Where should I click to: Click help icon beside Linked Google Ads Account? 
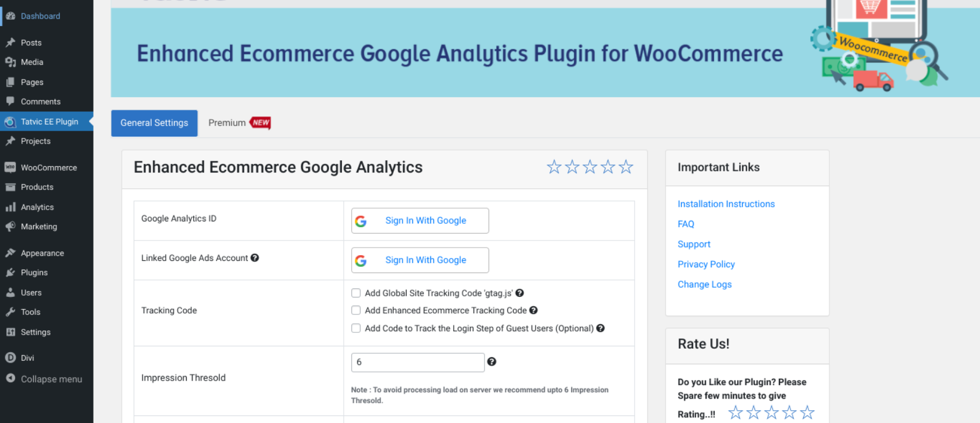pos(255,258)
